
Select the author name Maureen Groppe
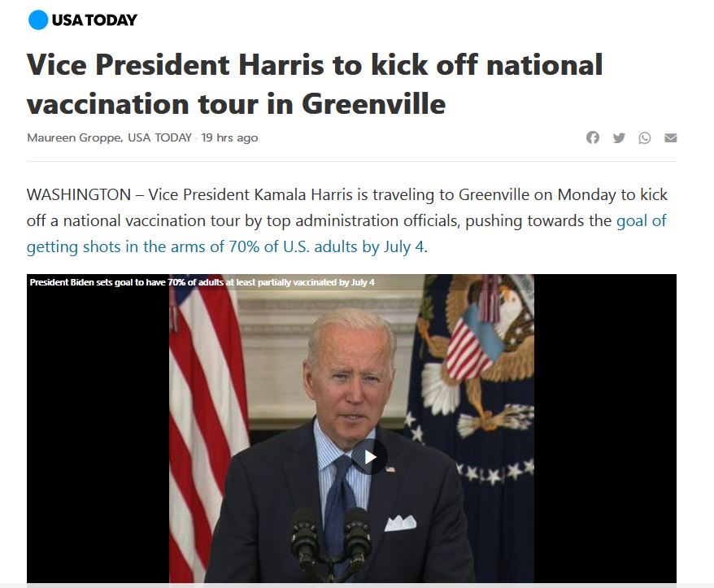[74, 137]
